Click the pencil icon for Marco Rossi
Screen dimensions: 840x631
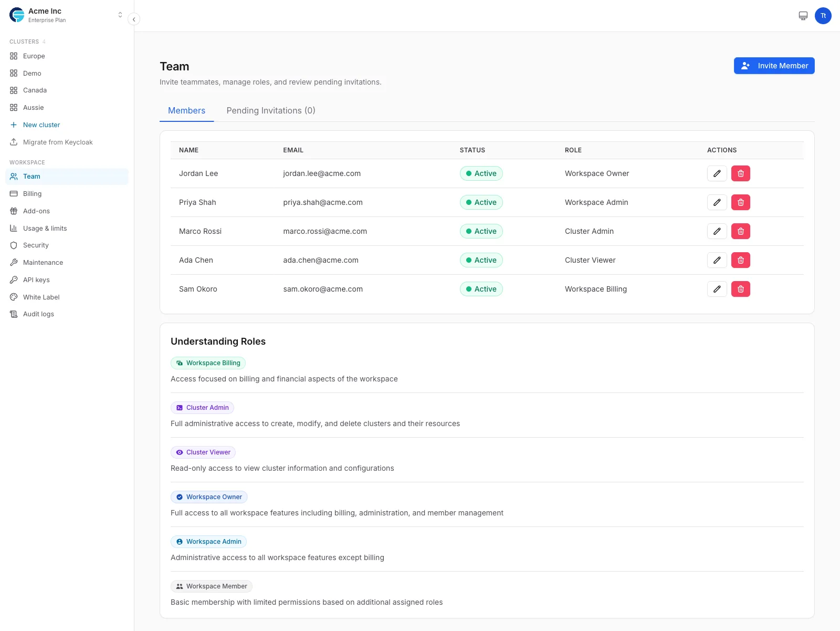pyautogui.click(x=717, y=231)
